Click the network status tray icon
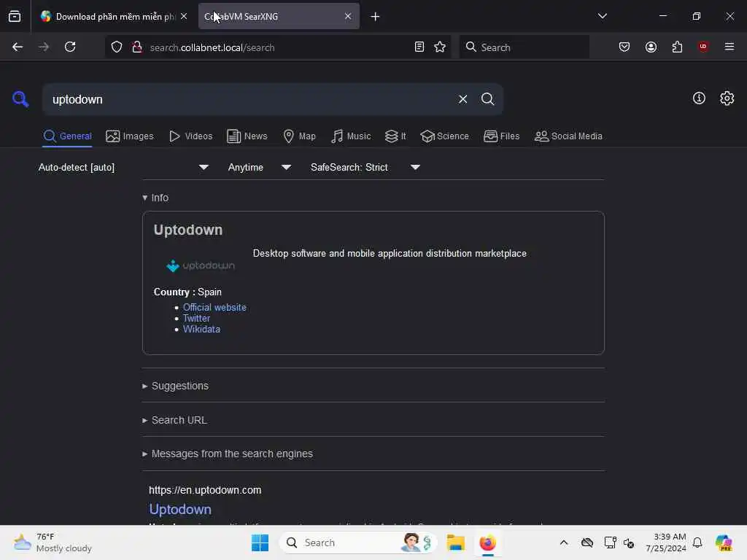This screenshot has height=560, width=747. point(610,542)
